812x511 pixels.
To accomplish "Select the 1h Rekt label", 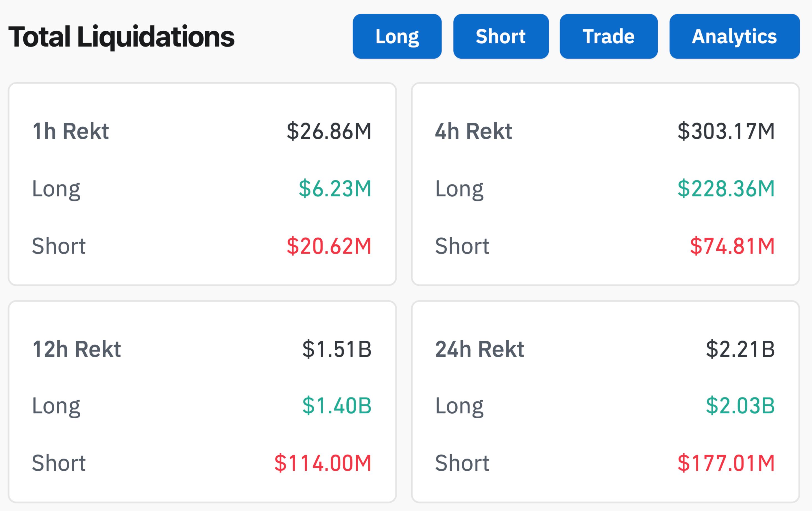I will [x=70, y=131].
